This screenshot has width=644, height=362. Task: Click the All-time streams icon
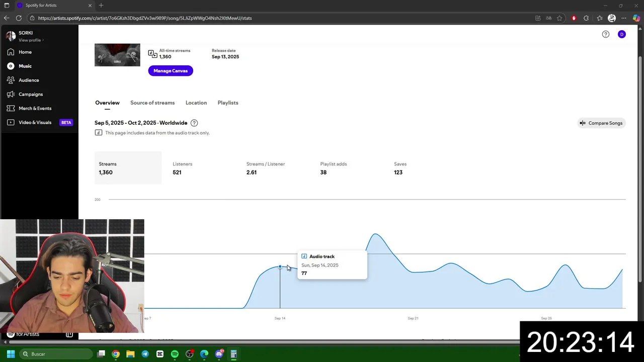pos(152,53)
